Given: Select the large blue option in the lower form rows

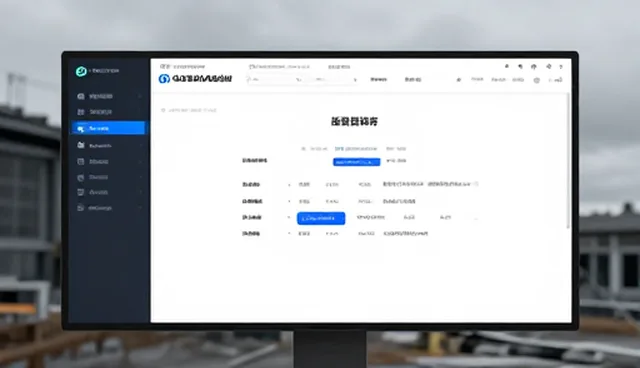Looking at the screenshot, I should (321, 218).
